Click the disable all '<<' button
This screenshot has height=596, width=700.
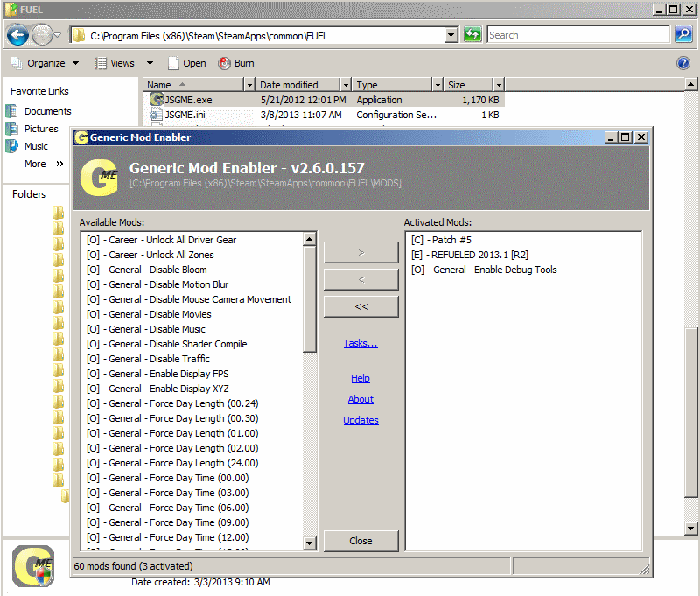360,306
